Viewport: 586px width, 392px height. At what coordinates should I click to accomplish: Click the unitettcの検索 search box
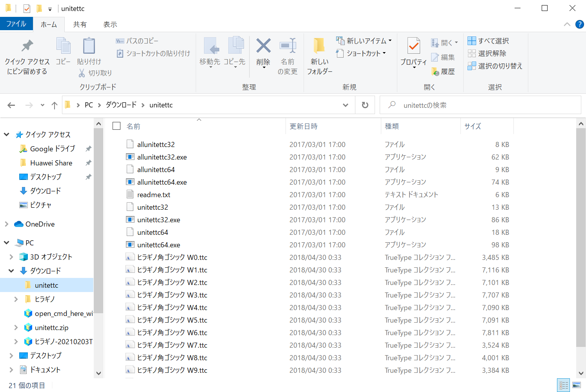pyautogui.click(x=480, y=105)
